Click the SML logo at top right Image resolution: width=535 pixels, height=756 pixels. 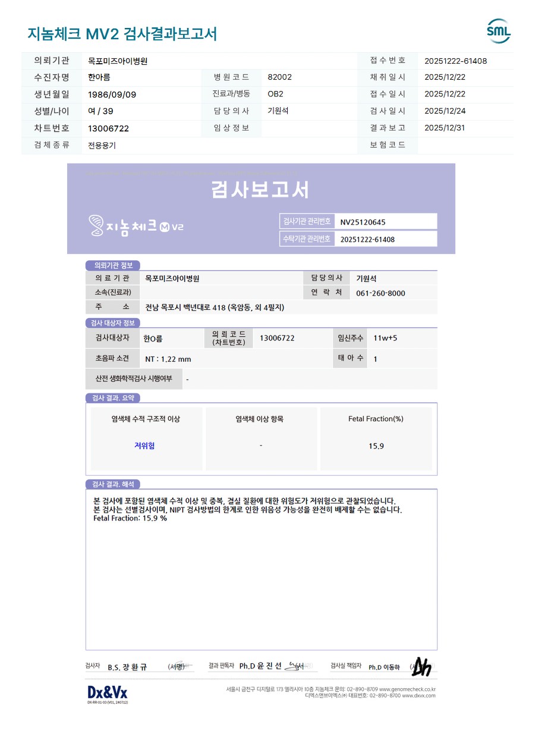click(x=499, y=31)
